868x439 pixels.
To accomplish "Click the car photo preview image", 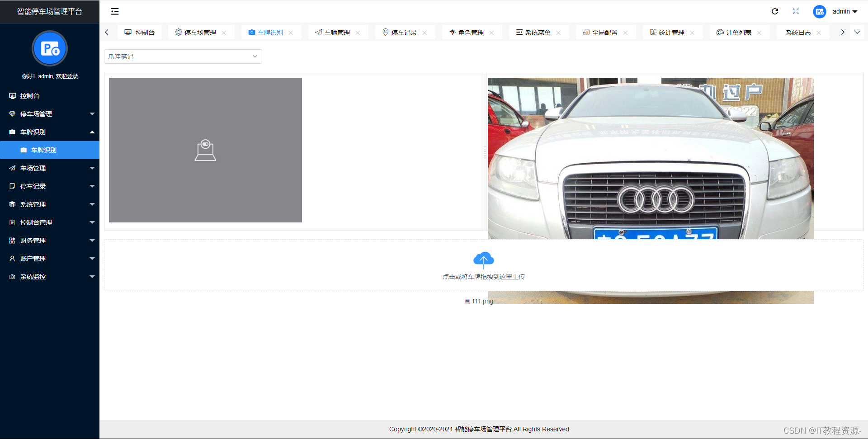I will 651,158.
